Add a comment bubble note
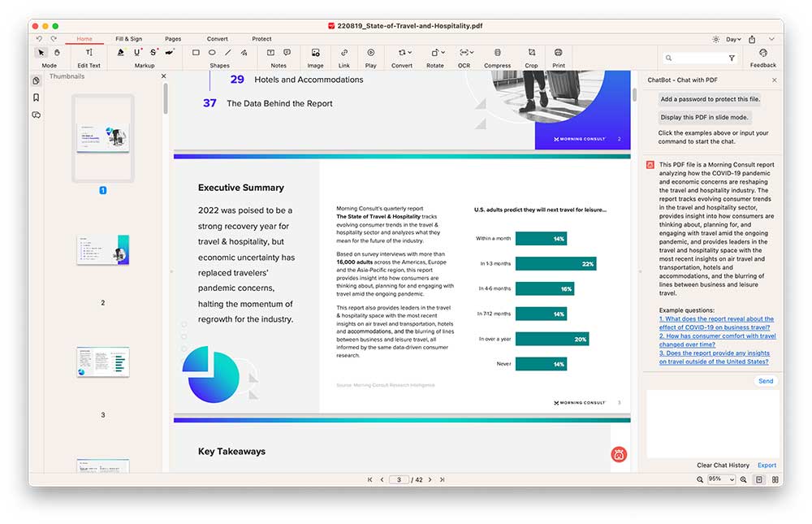Image resolution: width=812 pixels, height=524 pixels. click(287, 52)
